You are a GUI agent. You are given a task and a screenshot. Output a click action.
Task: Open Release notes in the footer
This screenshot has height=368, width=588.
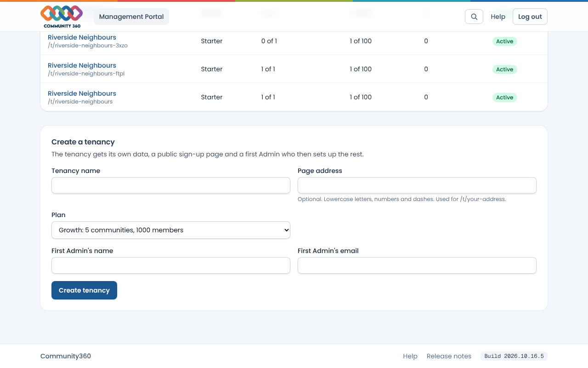tap(449, 356)
